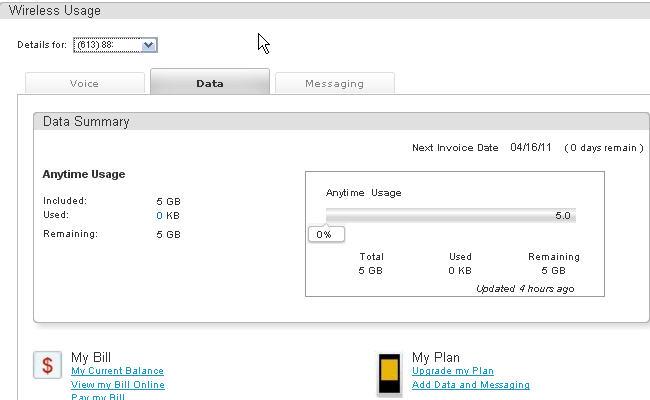Click the My Plan section heading
Screen dimensions: 650x400
coord(436,357)
